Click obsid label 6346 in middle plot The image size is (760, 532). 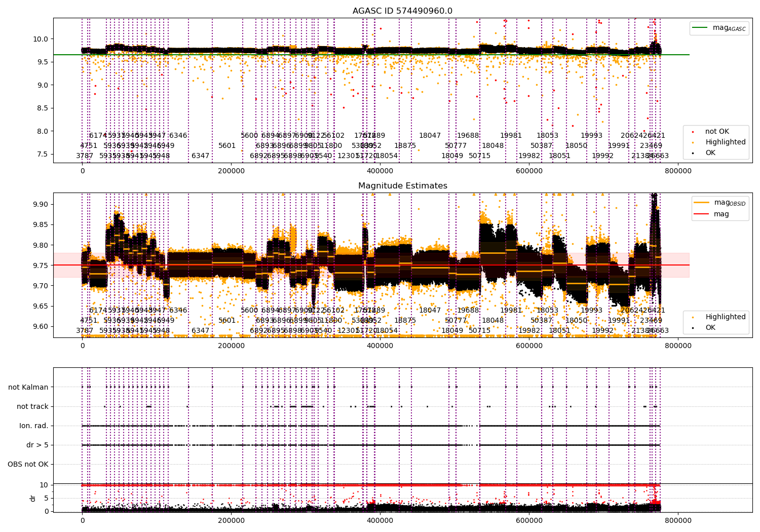178,310
